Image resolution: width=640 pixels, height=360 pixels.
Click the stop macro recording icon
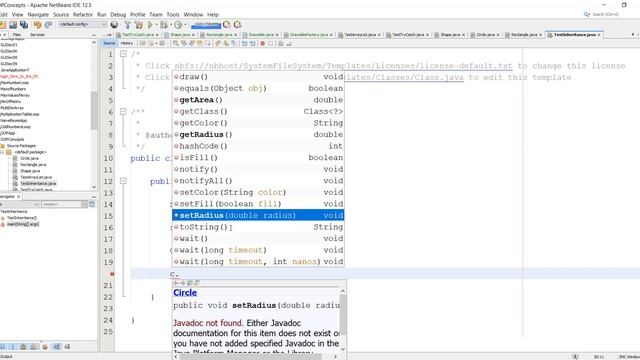[x=271, y=43]
